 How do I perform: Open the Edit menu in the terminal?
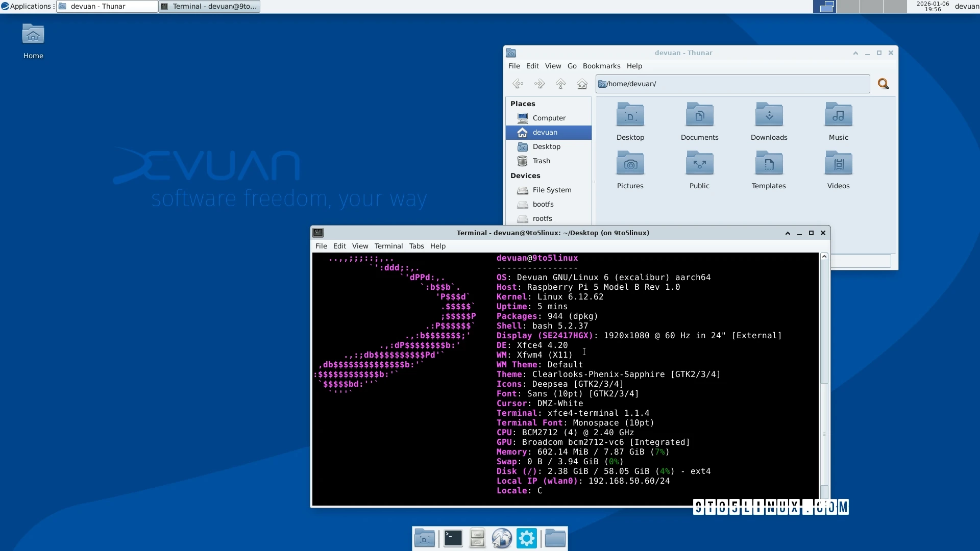coord(339,246)
